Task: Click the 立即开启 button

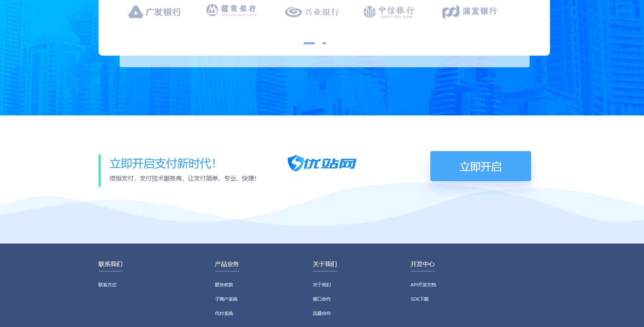Action: tap(481, 166)
